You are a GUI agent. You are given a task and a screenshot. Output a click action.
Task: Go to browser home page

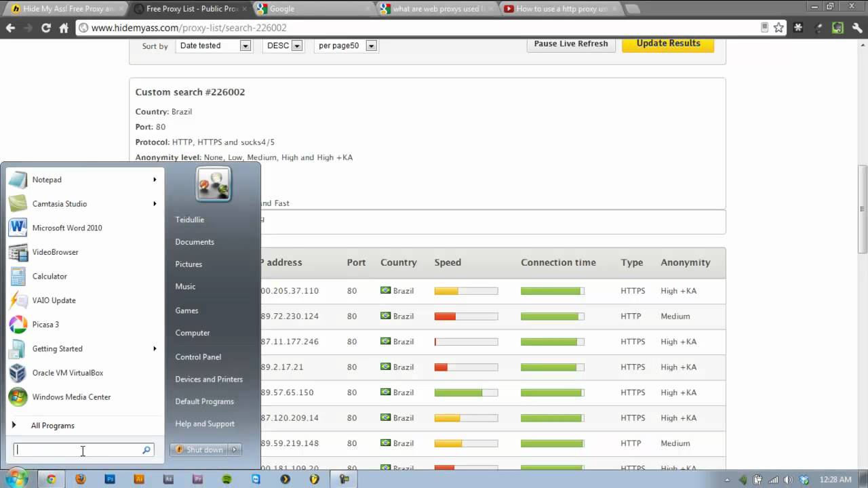[64, 28]
